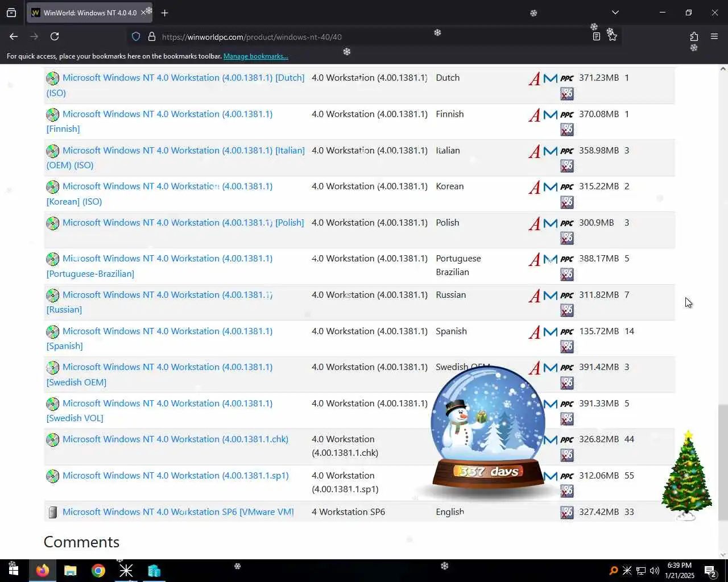The image size is (728, 582).
Task: Open the taskbar clock showing 6:39 PM
Action: 680,571
